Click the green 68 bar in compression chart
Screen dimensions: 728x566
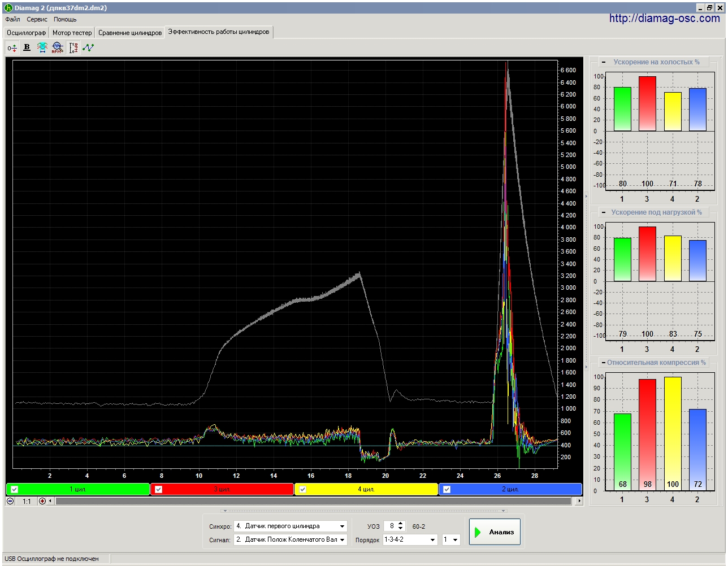click(x=622, y=452)
